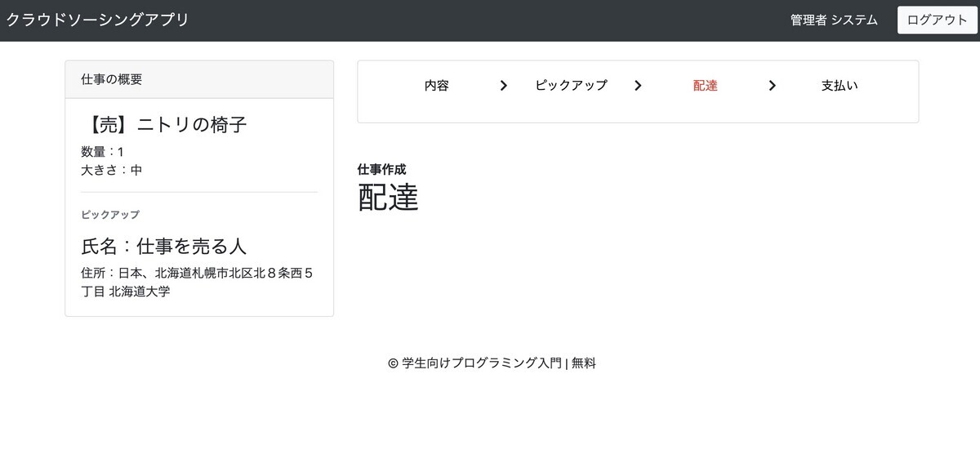This screenshot has height=472, width=980.
Task: Open the 管理者 システム account entry
Action: coord(832,20)
